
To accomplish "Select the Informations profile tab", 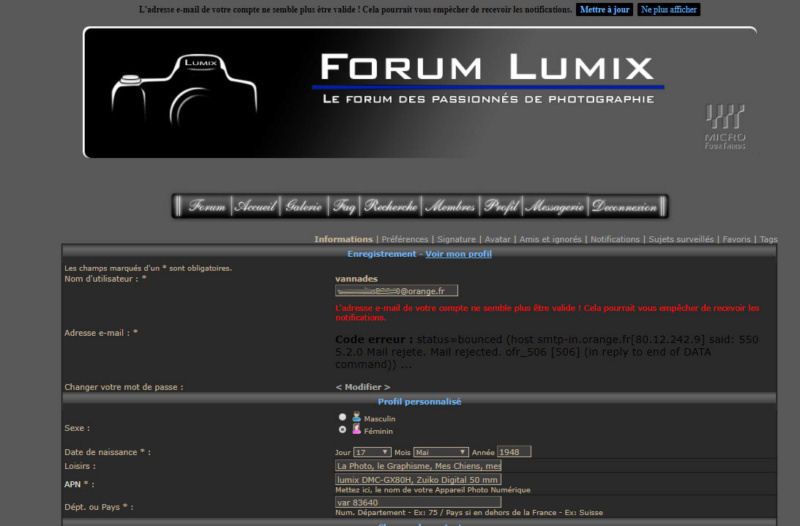I will (x=343, y=239).
